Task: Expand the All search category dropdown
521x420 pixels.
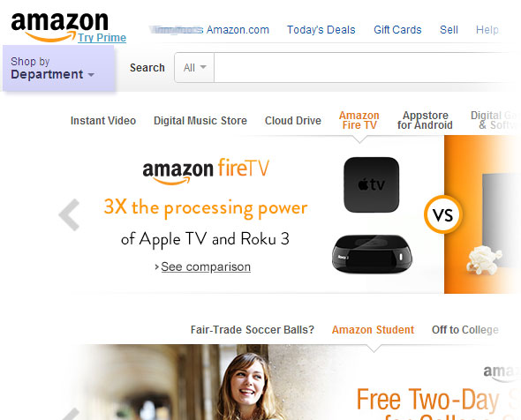Action: click(194, 68)
